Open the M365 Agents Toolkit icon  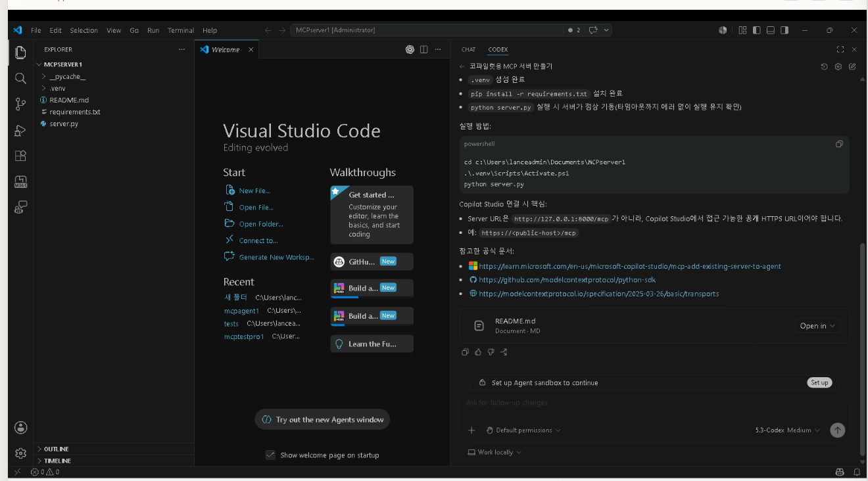(20, 182)
